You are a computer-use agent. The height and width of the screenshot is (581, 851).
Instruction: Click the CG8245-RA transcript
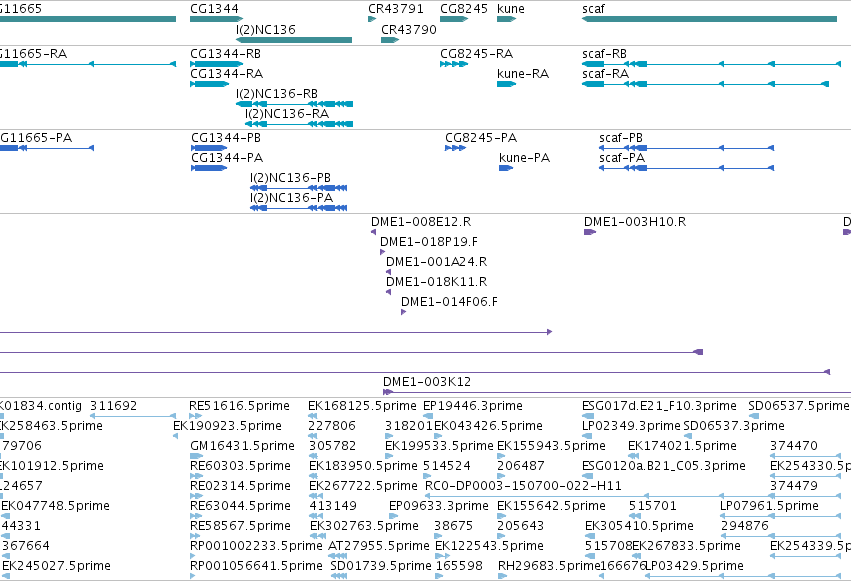[x=454, y=64]
